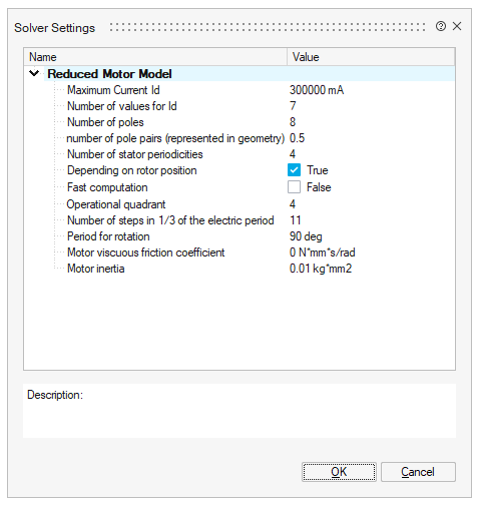This screenshot has height=505, width=479.
Task: Collapse the Reduced Motor Model group
Action: tap(34, 73)
